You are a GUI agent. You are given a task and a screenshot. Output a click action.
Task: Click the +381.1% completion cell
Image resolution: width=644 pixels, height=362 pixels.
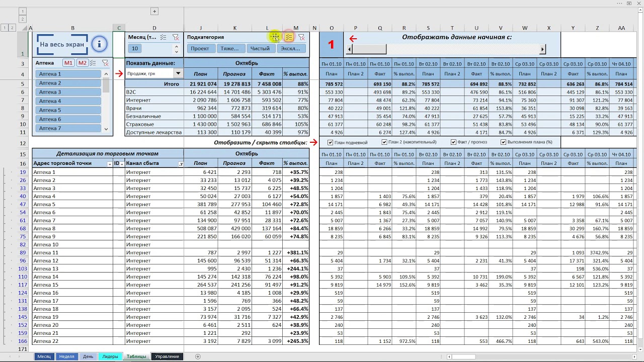click(295, 252)
